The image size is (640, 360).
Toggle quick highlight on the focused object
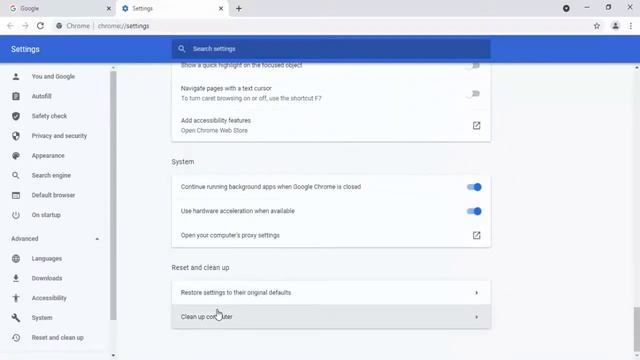click(474, 66)
